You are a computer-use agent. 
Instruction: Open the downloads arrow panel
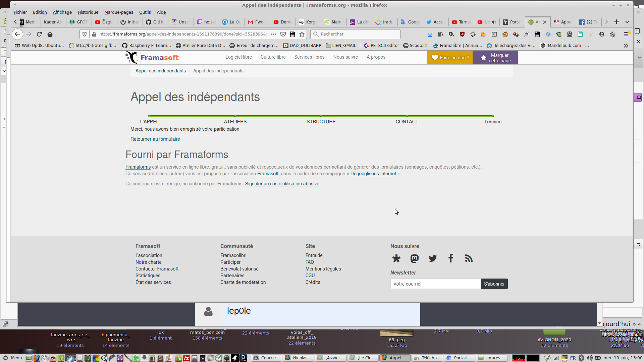click(430, 34)
